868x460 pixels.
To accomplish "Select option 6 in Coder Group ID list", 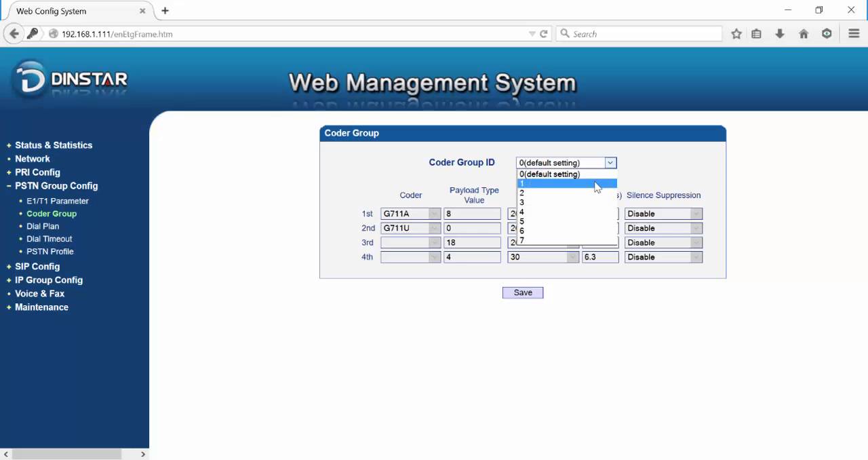I will click(x=567, y=231).
